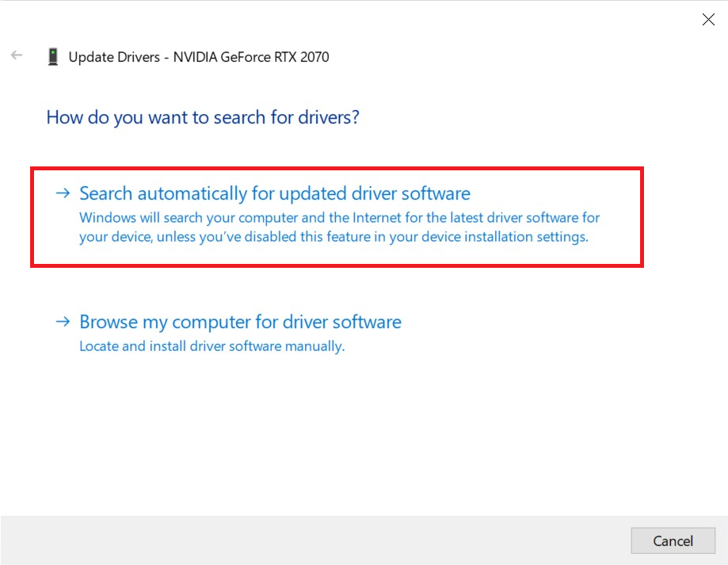Screen dimensions: 728x565
Task: Click the Cancel button
Action: point(673,540)
